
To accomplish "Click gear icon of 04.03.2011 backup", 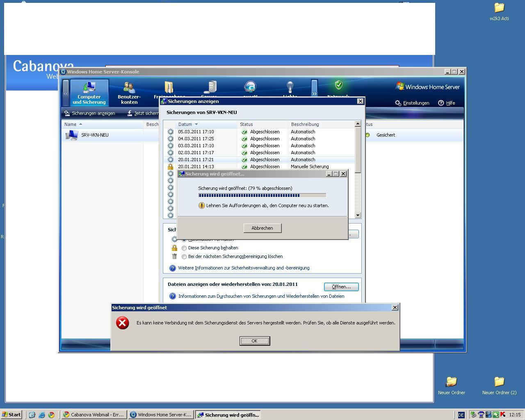I will 170,139.
